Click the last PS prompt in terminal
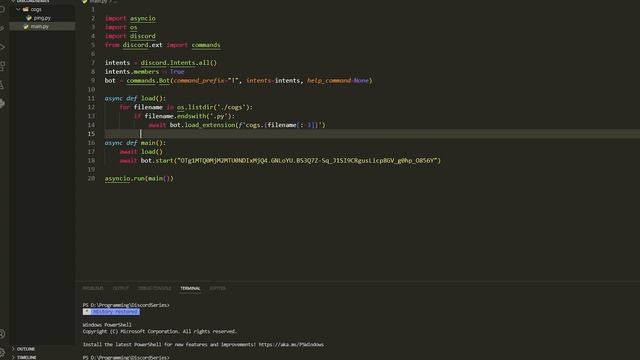The width and height of the screenshot is (640, 360). (126, 358)
